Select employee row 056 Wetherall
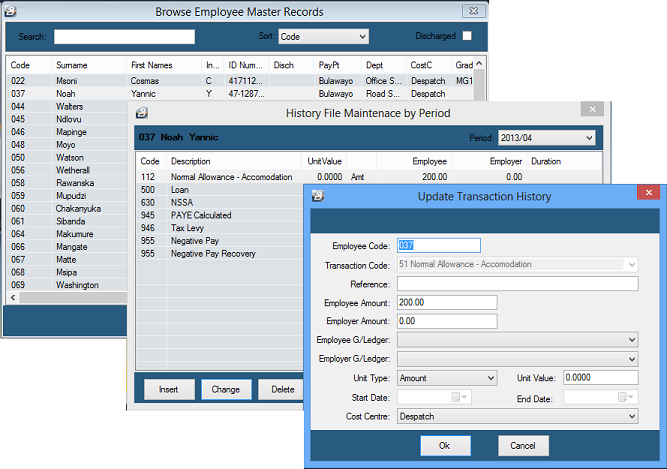 pos(67,170)
